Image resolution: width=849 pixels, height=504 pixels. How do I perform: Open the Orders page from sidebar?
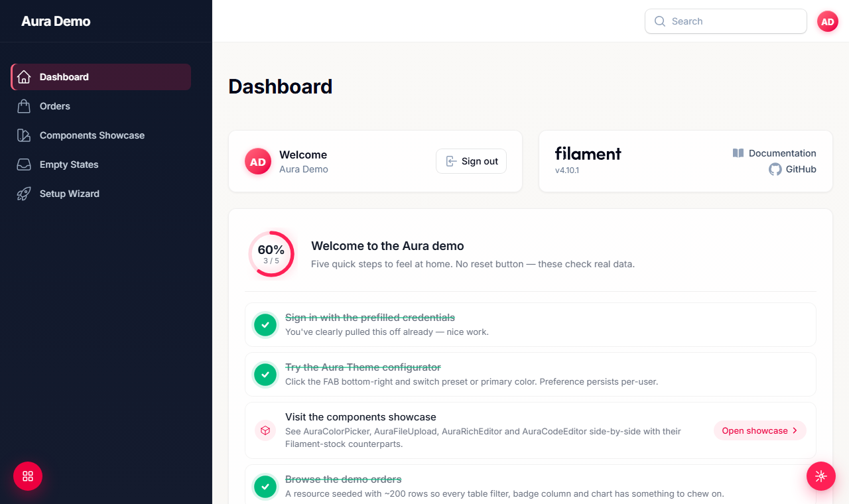pyautogui.click(x=101, y=106)
